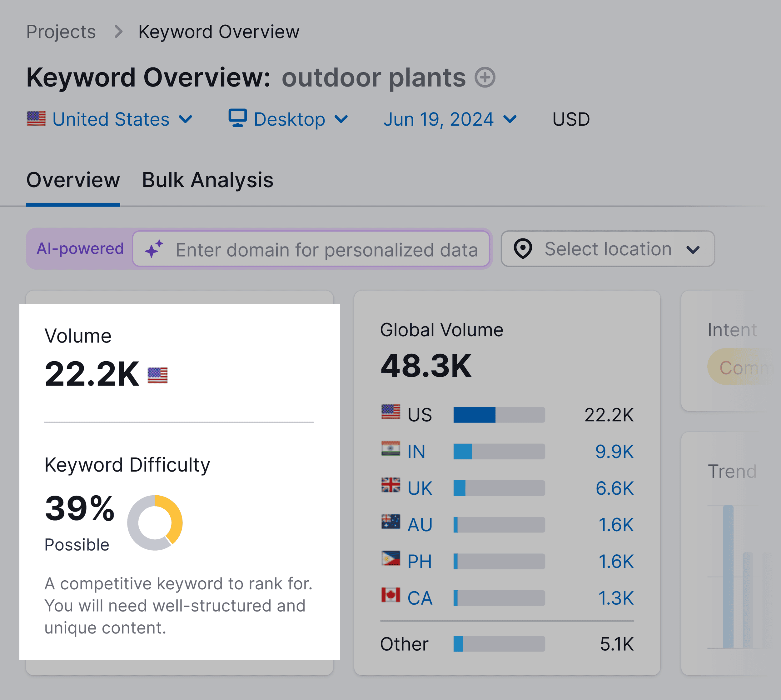Image resolution: width=781 pixels, height=700 pixels.
Task: Click the Keyword Difficulty donut chart
Action: [x=155, y=523]
